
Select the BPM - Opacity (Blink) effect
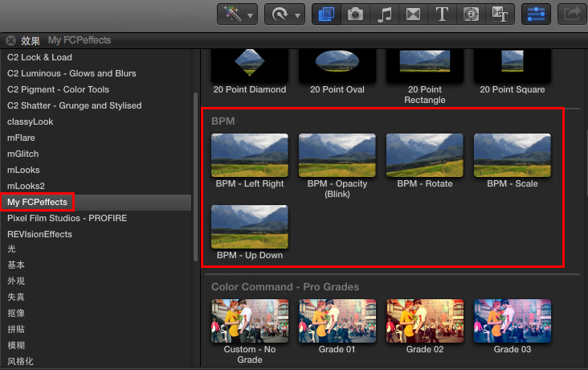tap(337, 155)
